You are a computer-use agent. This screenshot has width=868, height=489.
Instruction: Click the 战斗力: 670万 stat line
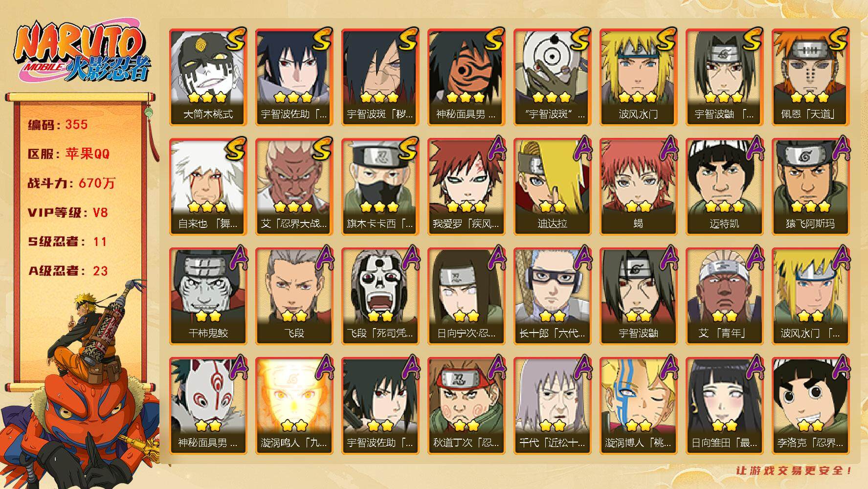pos(72,183)
